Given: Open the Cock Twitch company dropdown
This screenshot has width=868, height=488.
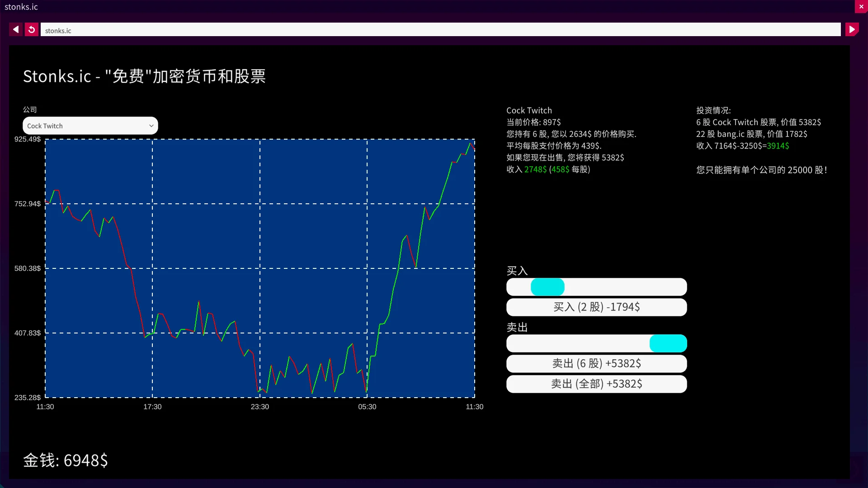Looking at the screenshot, I should point(90,126).
